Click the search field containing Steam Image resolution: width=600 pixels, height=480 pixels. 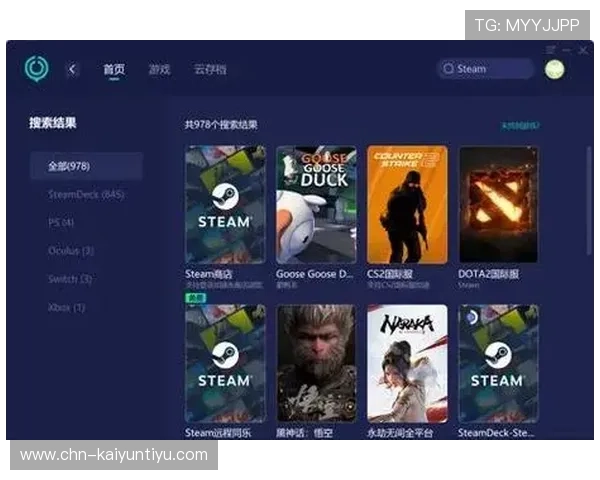tap(486, 69)
